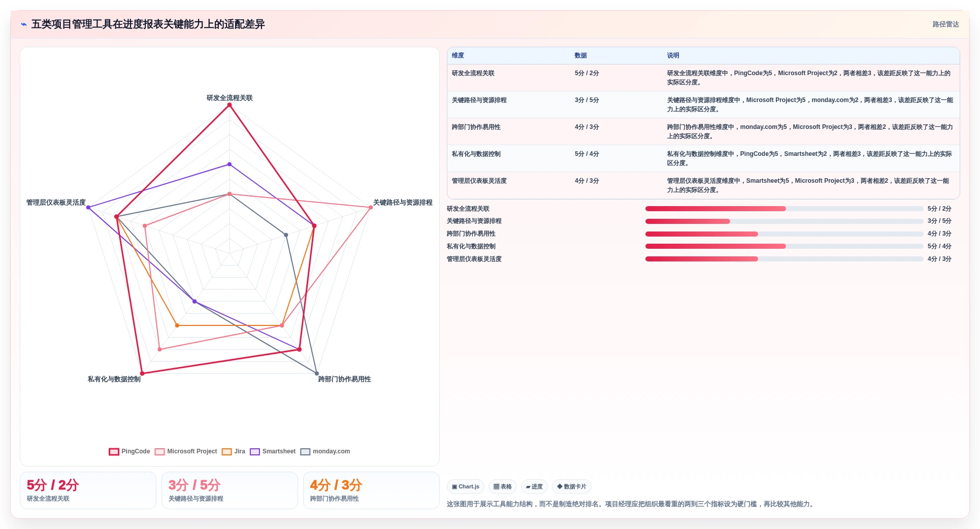Click the 私有化与数据控制 progress bar
Image resolution: width=980 pixels, height=529 pixels.
[785, 246]
